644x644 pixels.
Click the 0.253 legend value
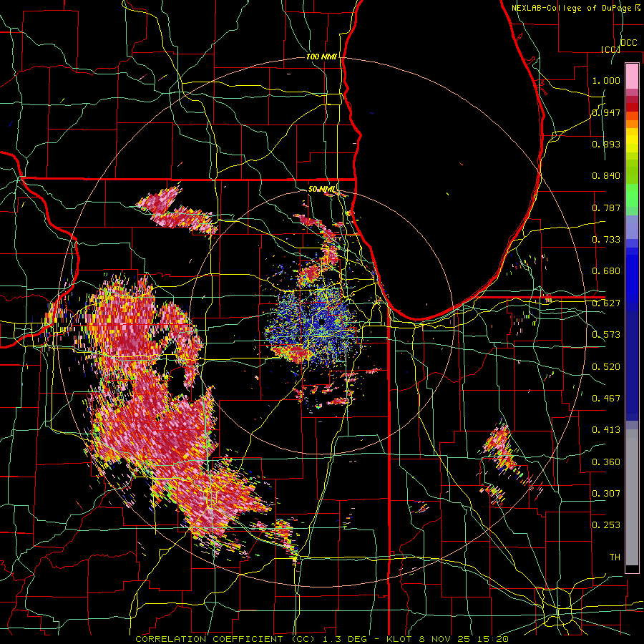pyautogui.click(x=606, y=525)
